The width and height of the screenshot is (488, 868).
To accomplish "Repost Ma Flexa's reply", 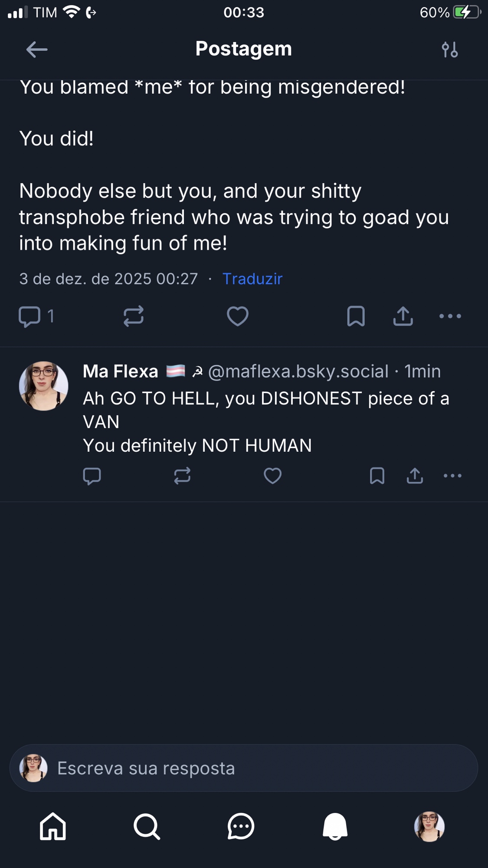I will click(x=182, y=476).
